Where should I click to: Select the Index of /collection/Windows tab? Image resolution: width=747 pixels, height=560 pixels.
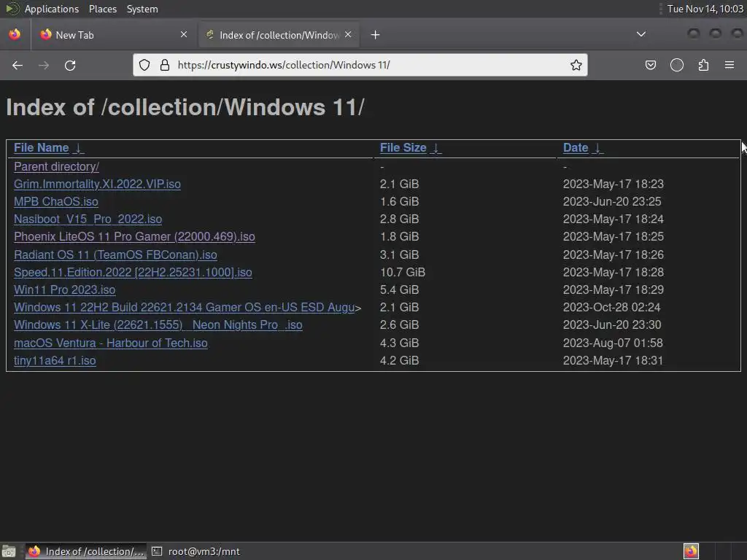[x=279, y=35]
